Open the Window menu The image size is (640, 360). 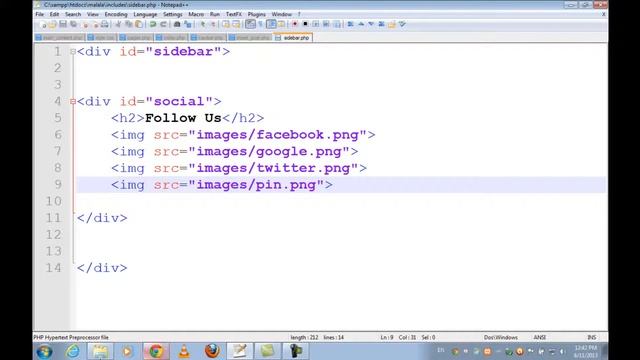[x=282, y=14]
